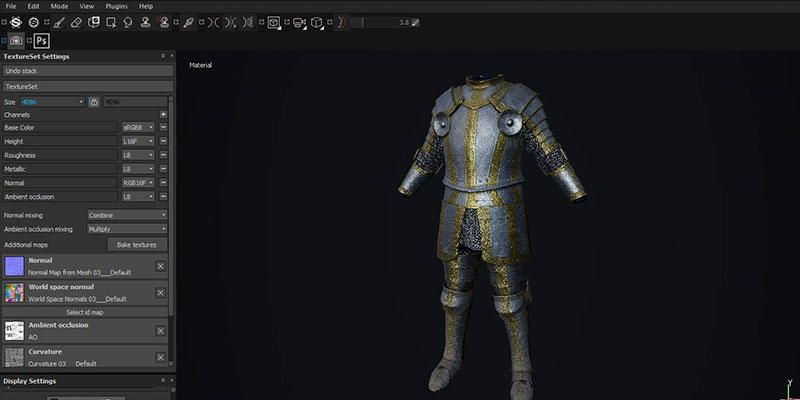Click the Select id map button

(84, 312)
